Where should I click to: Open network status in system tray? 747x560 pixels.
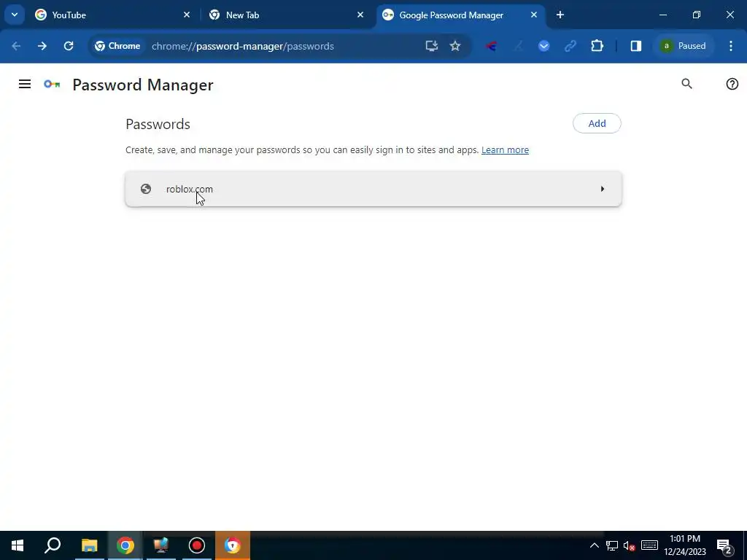(612, 545)
